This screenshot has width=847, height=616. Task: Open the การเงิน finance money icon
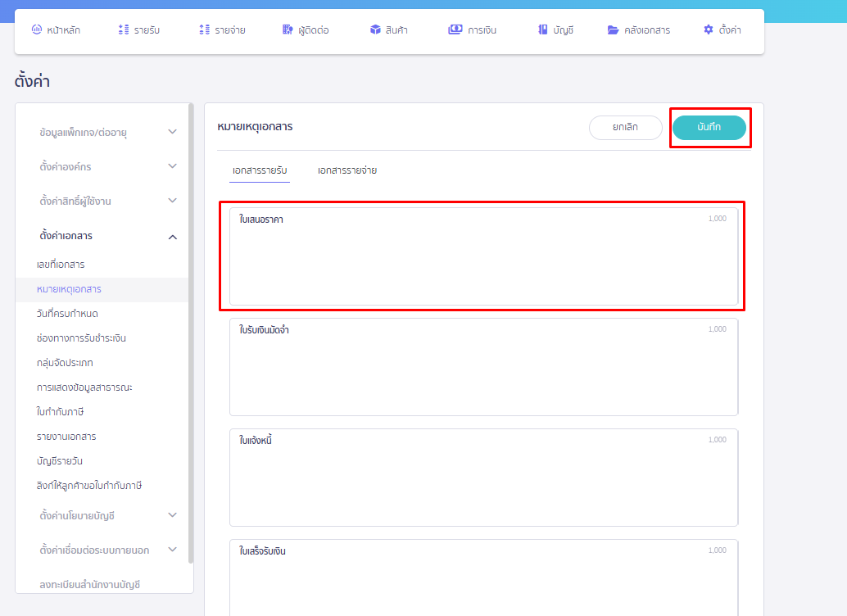point(455,30)
